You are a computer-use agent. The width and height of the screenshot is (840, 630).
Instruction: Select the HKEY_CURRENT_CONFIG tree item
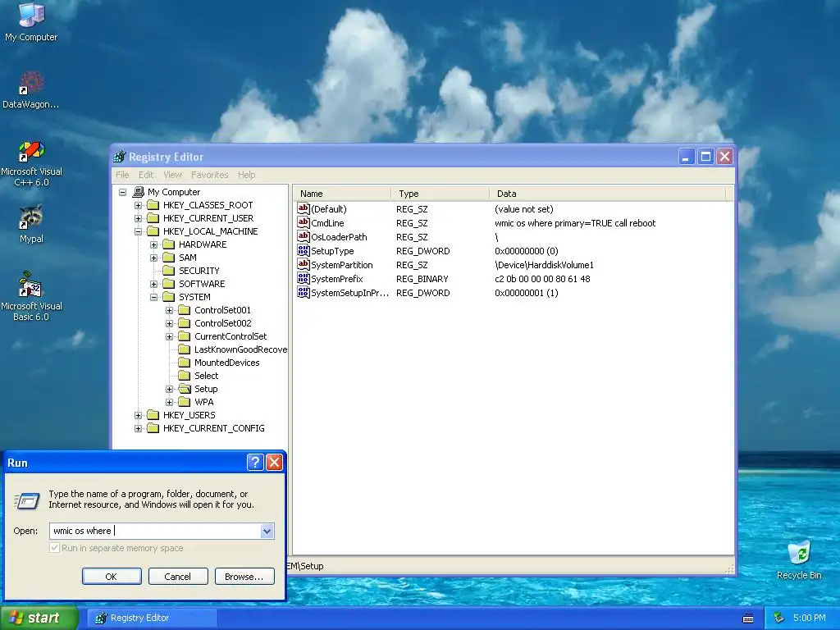tap(214, 428)
